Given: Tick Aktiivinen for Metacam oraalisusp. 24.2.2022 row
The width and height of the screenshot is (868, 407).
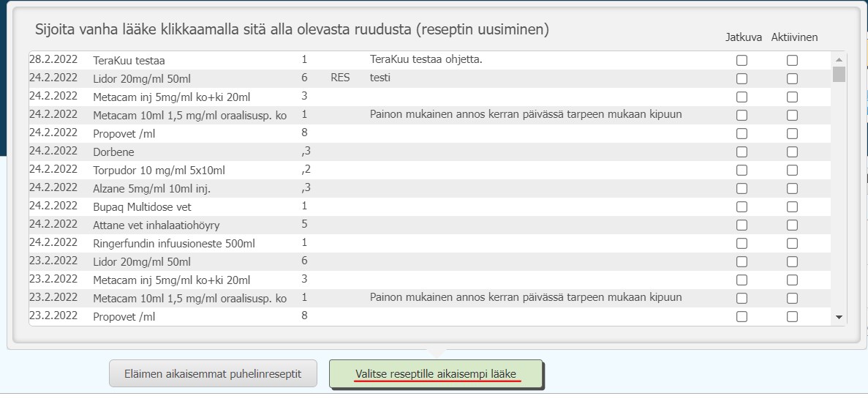Looking at the screenshot, I should click(x=792, y=116).
